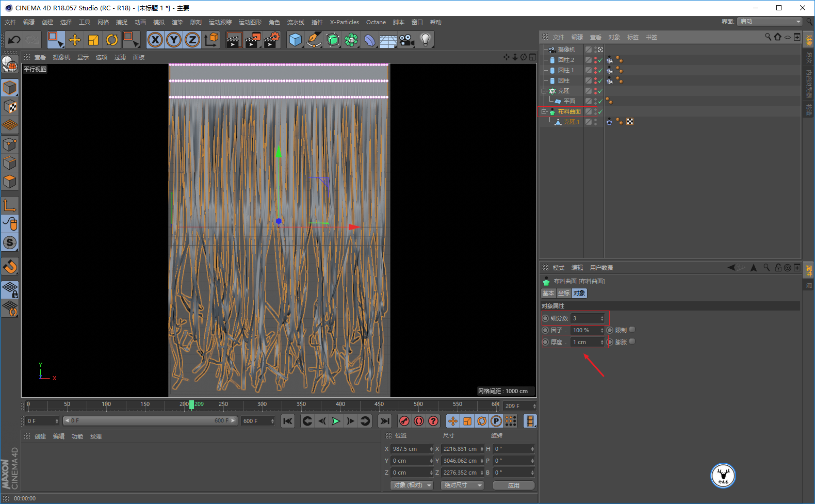Click the record active objects key icon
This screenshot has width=815, height=504.
[404, 421]
